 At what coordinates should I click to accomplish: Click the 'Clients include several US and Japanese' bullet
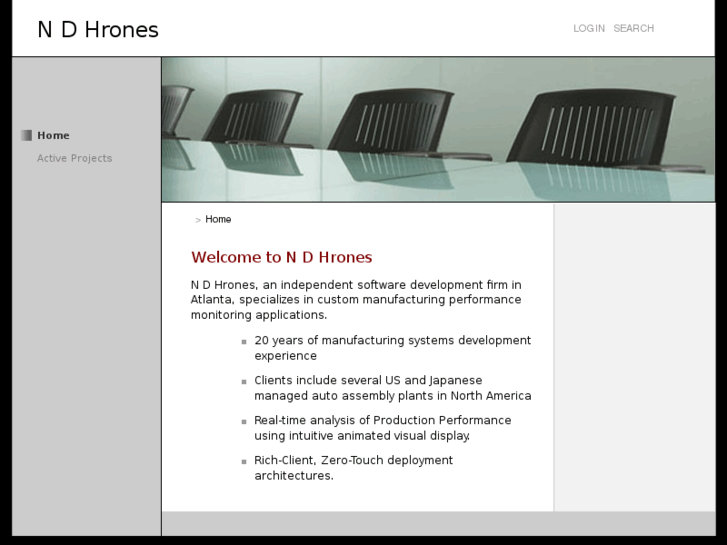click(x=392, y=388)
